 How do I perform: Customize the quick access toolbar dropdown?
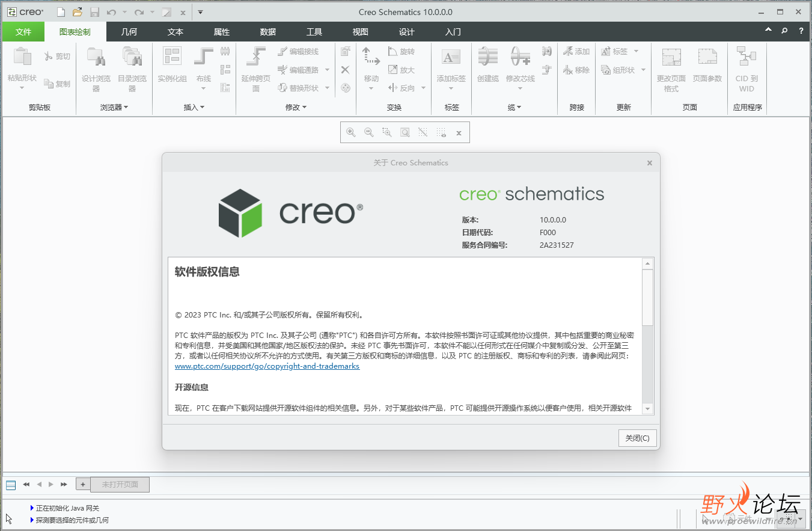point(200,12)
